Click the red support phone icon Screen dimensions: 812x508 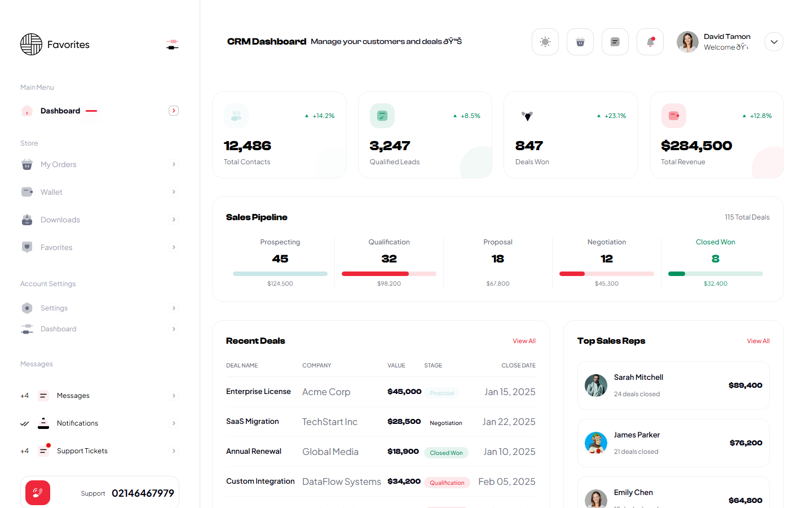pyautogui.click(x=38, y=493)
